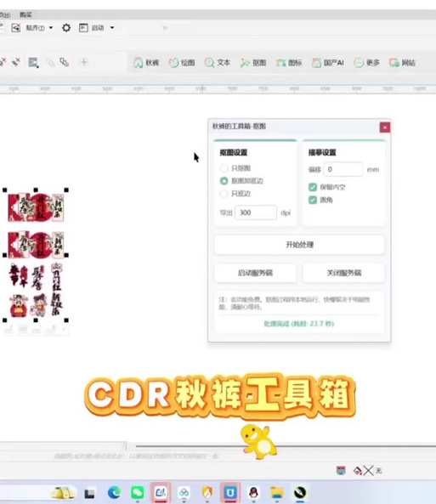Open WeChat from the taskbar

click(x=138, y=492)
